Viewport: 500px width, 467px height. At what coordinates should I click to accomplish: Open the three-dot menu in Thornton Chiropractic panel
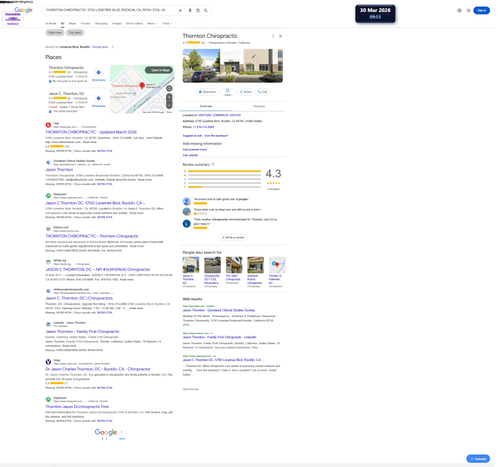point(273,36)
